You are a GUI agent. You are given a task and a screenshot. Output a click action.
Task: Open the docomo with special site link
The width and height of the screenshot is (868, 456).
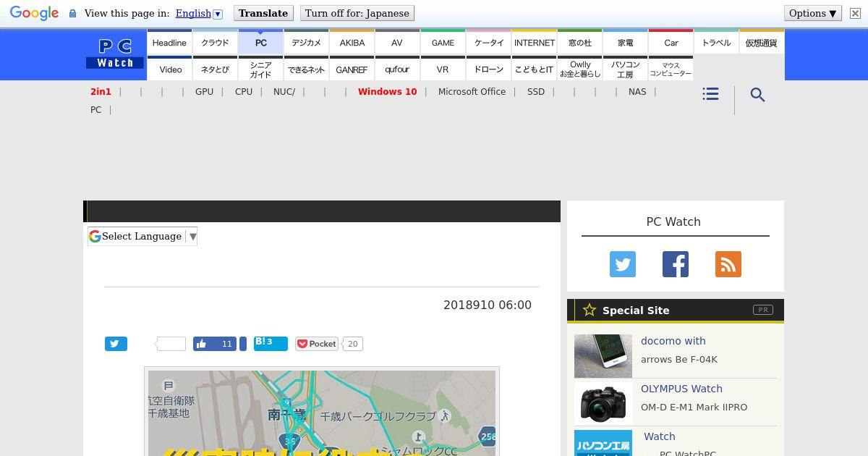pyautogui.click(x=673, y=341)
